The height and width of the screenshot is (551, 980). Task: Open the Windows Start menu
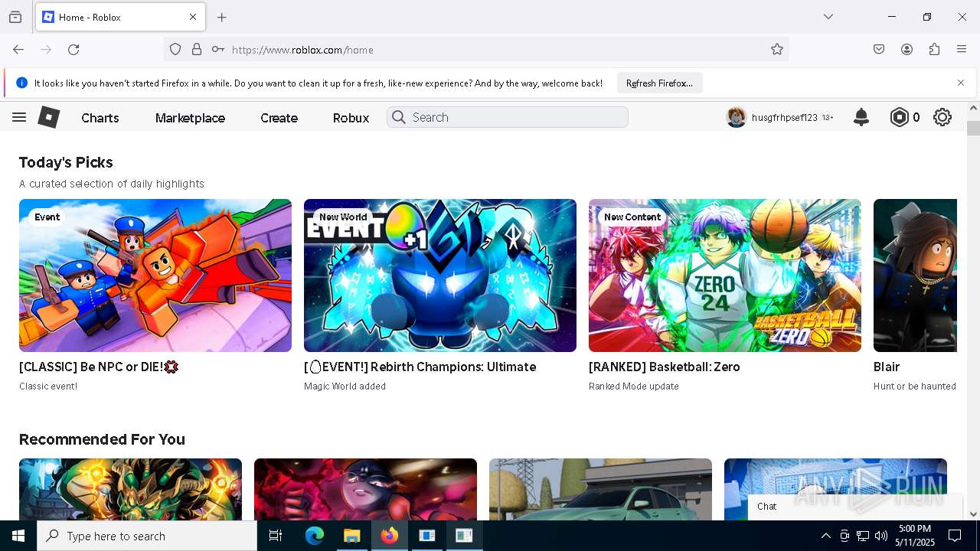[18, 536]
